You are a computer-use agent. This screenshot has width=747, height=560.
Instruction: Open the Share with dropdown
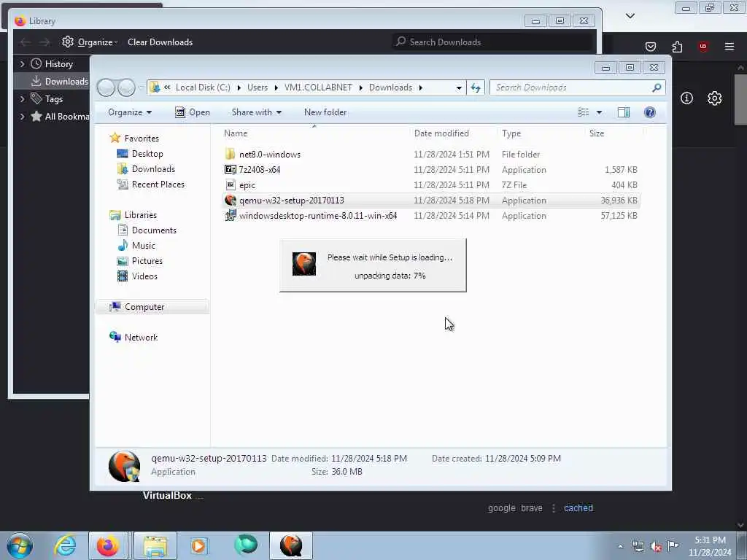[256, 112]
